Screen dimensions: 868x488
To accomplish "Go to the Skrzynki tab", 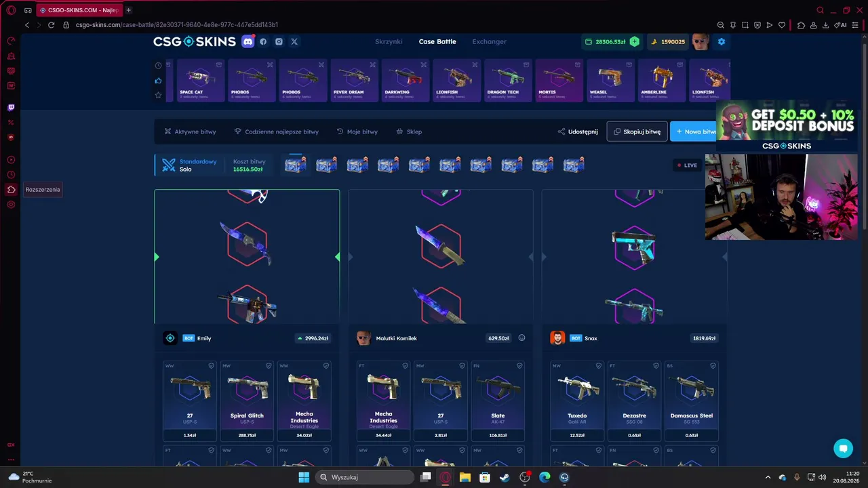I will (x=389, y=41).
